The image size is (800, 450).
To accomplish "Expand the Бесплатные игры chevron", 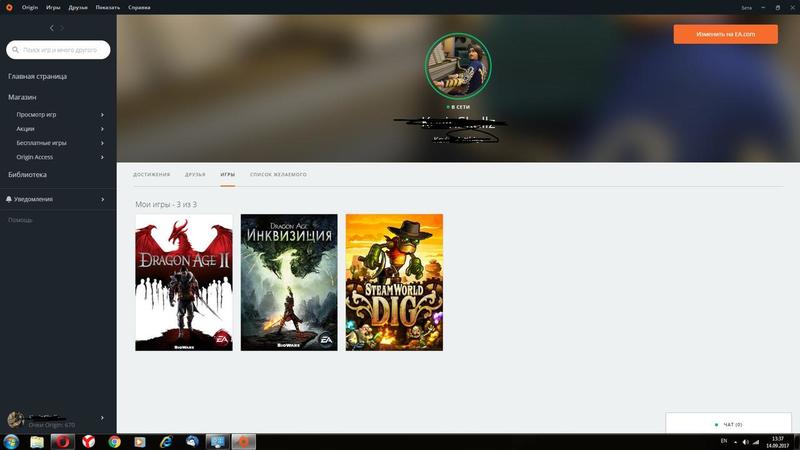I will 103,143.
